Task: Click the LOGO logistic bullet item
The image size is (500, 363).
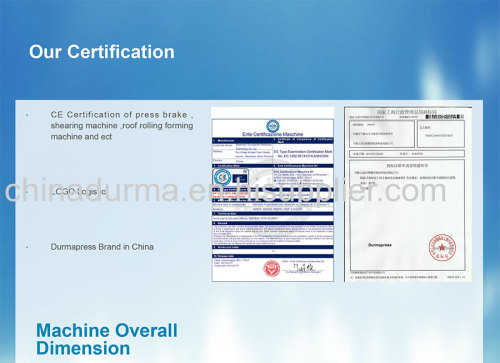Action: 78,192
